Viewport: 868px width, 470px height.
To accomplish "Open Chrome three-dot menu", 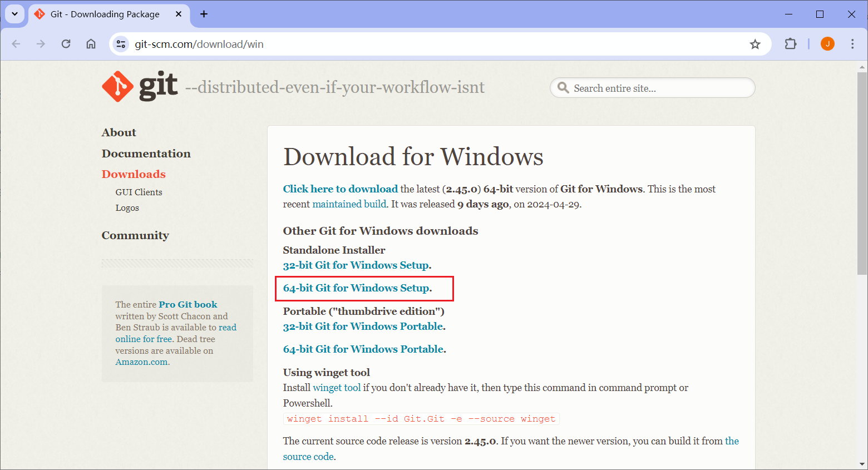I will 852,44.
